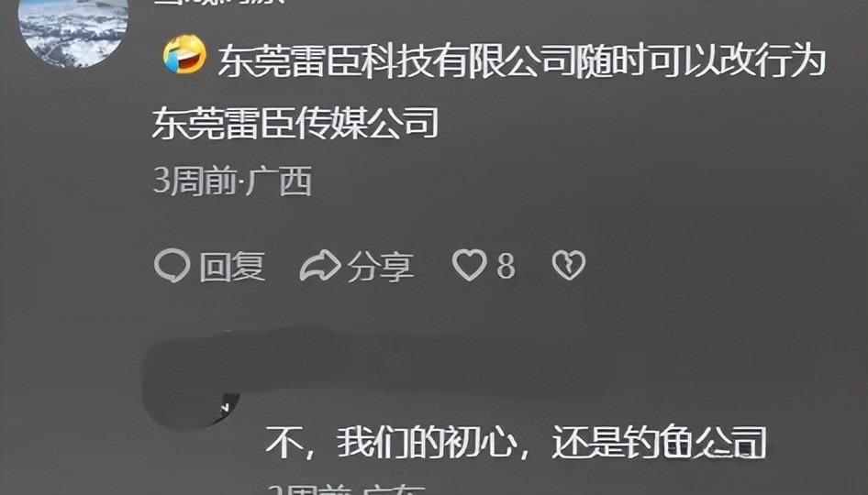Image resolution: width=868 pixels, height=495 pixels.
Task: Click the like count number 8
Action: 506,266
